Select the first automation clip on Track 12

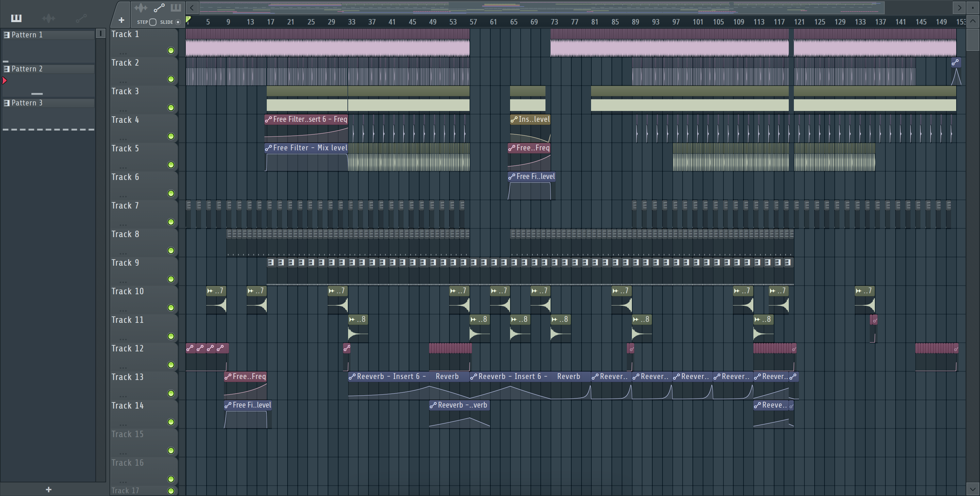coord(191,357)
